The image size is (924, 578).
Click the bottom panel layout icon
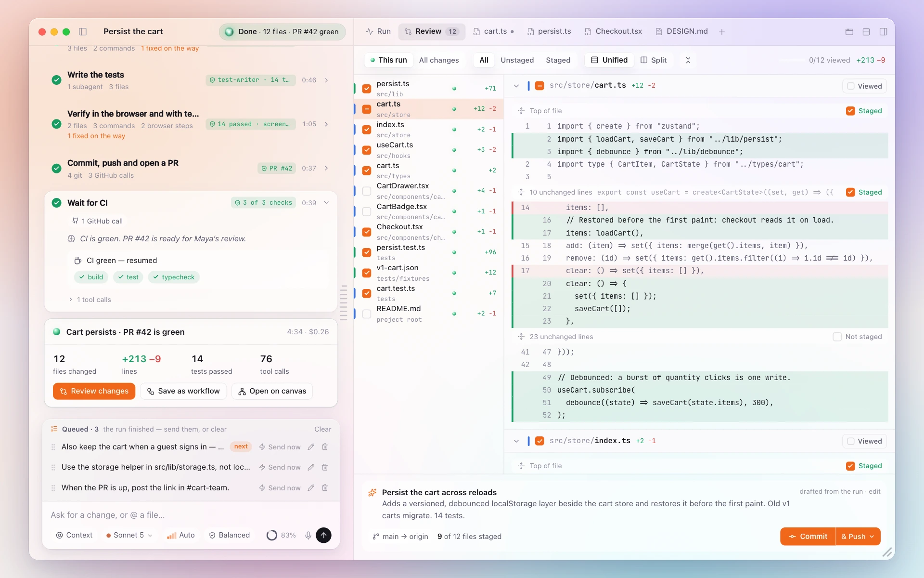[x=866, y=32]
